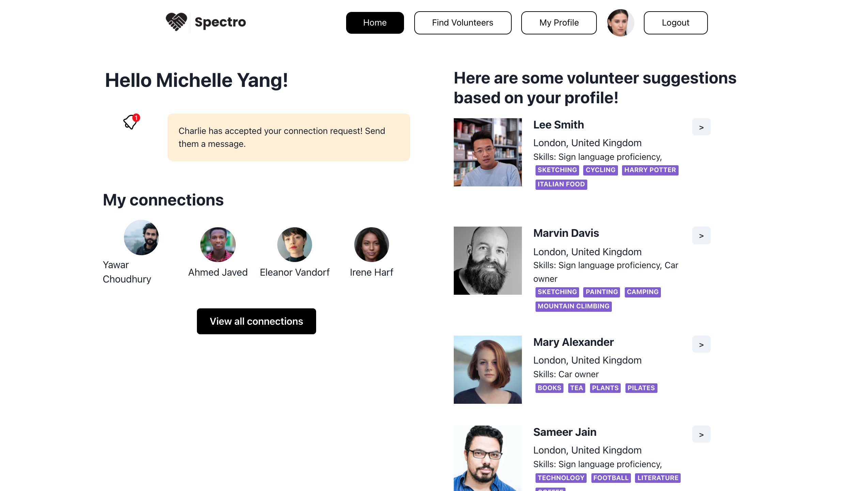The height and width of the screenshot is (491, 868).
Task: Click the notification bell icon
Action: 130,122
